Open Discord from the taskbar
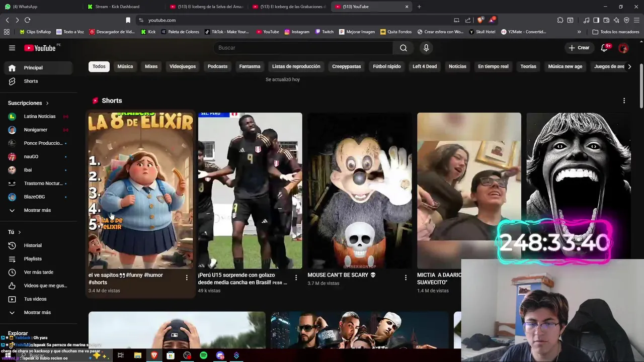This screenshot has height=362, width=644. point(220,355)
